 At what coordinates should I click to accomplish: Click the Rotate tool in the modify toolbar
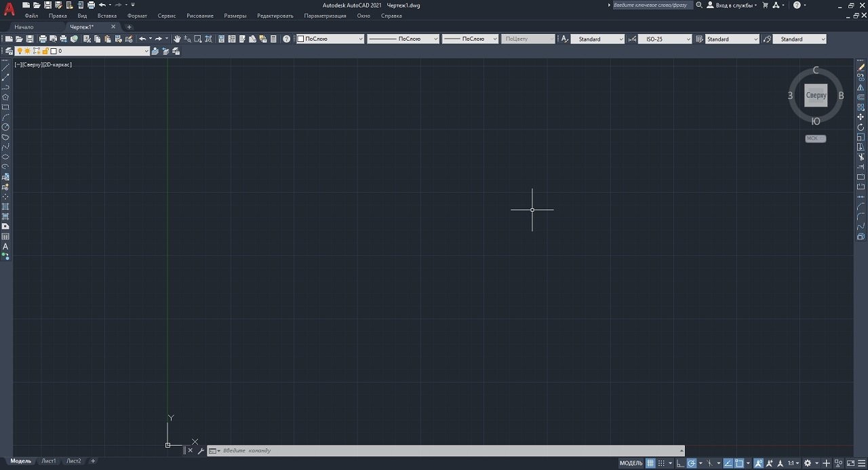[x=860, y=127]
